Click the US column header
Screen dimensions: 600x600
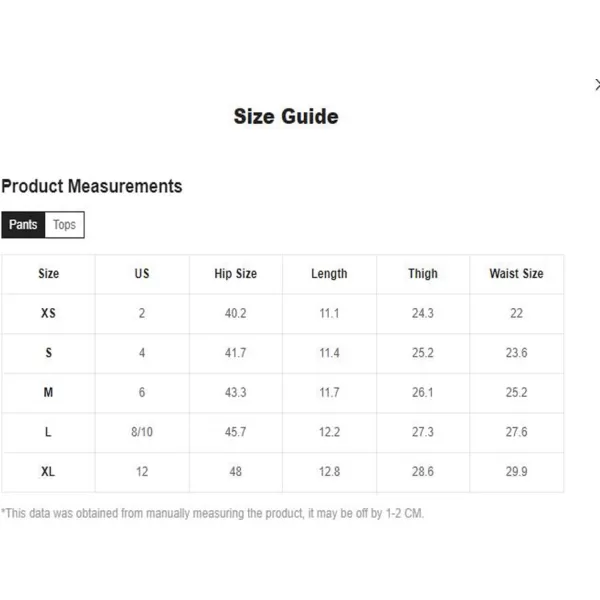(142, 273)
